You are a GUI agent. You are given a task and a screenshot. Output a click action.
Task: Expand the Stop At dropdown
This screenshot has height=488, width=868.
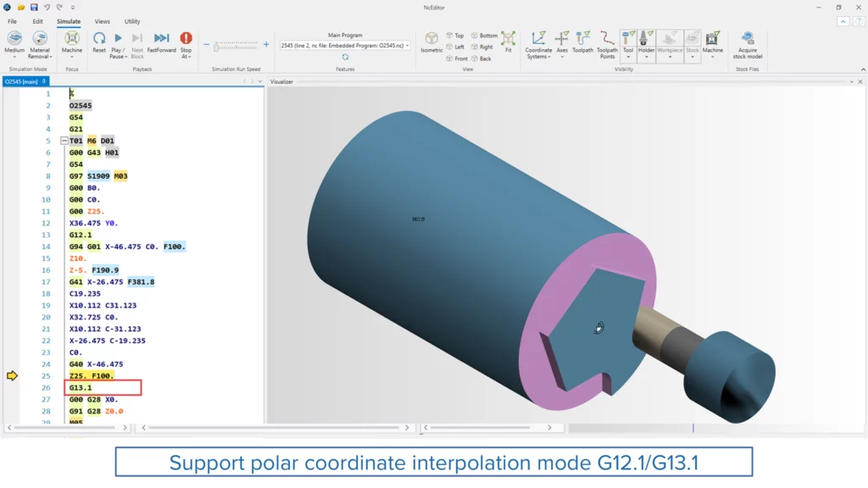(186, 57)
